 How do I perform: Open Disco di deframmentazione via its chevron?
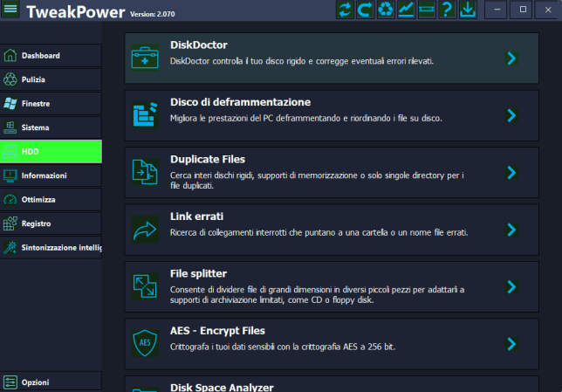pyautogui.click(x=512, y=115)
